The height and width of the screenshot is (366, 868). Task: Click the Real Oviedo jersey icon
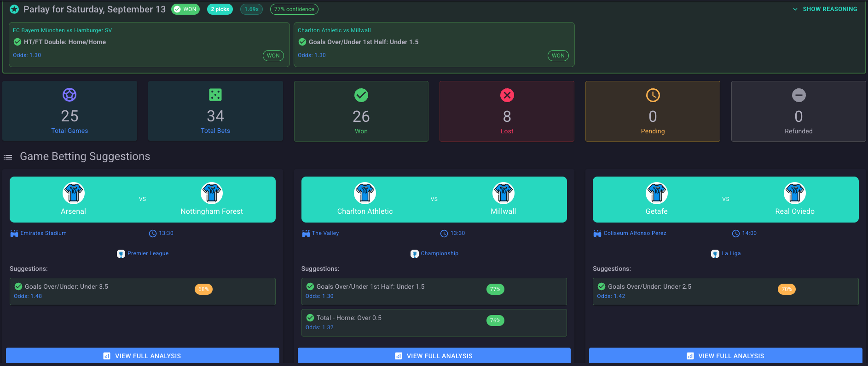click(794, 193)
